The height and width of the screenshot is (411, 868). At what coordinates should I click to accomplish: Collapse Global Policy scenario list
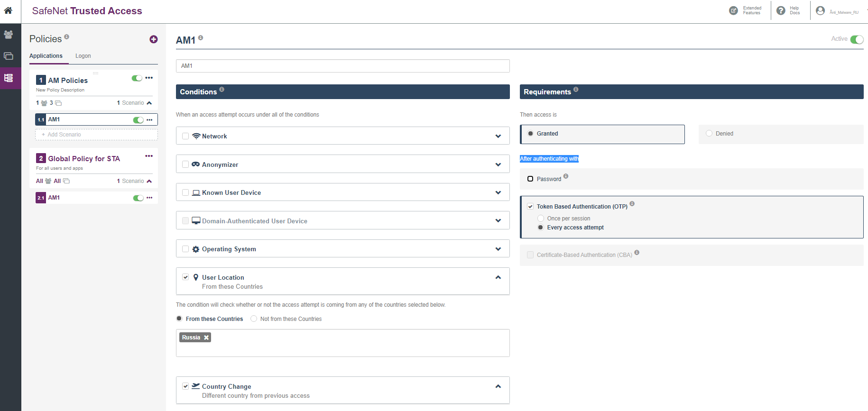(149, 181)
